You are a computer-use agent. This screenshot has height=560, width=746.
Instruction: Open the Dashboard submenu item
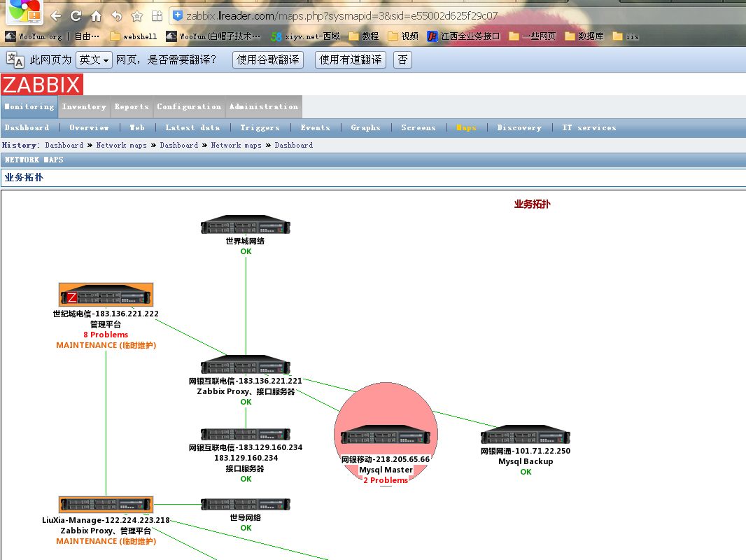[x=27, y=127]
